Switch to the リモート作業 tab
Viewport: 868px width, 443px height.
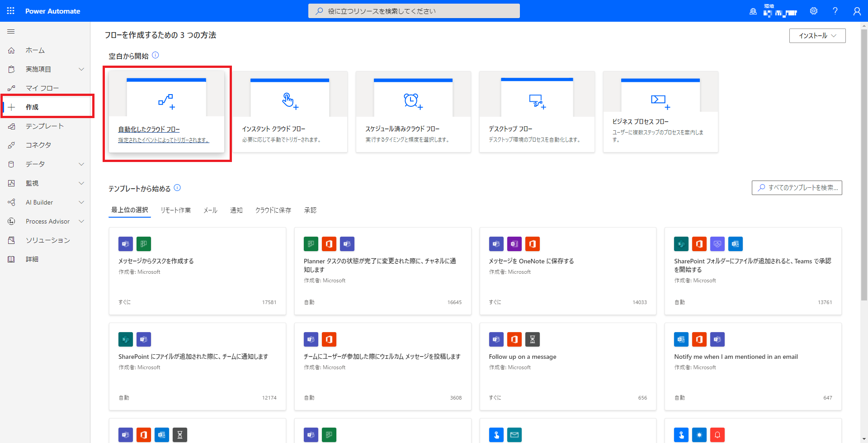tap(176, 210)
